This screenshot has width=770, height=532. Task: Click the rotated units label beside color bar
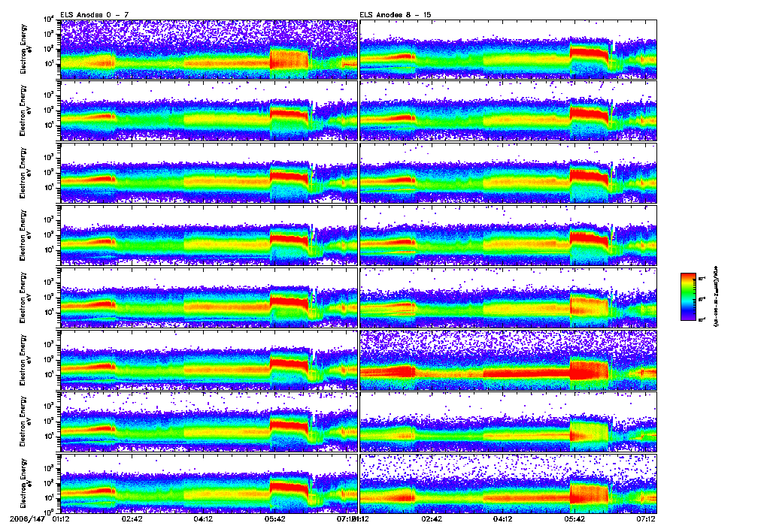715,297
